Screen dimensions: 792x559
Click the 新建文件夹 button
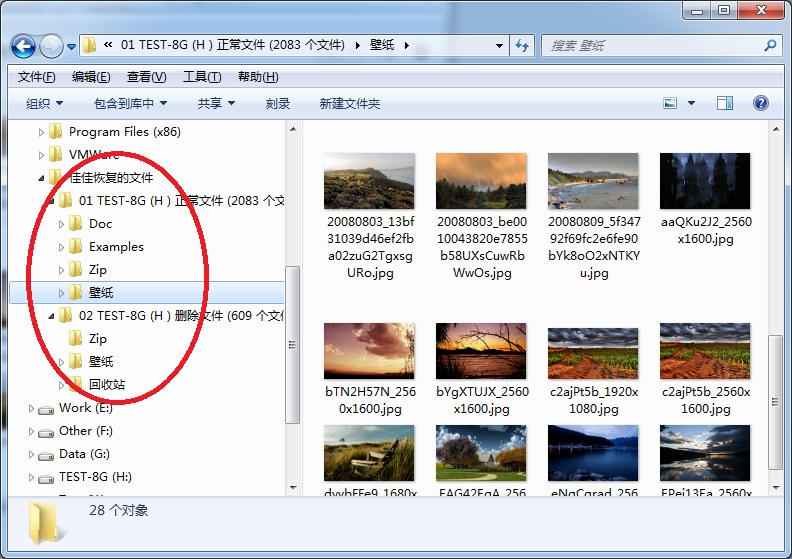349,103
